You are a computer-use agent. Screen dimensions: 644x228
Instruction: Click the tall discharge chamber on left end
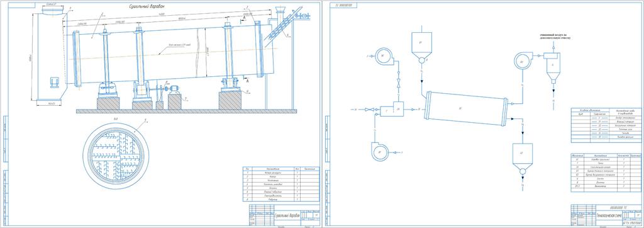click(x=48, y=57)
